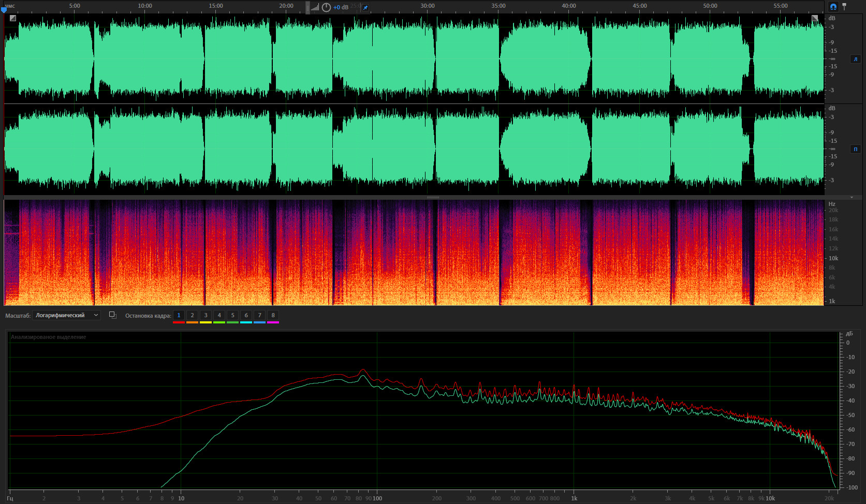Click the 50:00 mark on the time ruler
This screenshot has width=866, height=504.
pyautogui.click(x=710, y=6)
